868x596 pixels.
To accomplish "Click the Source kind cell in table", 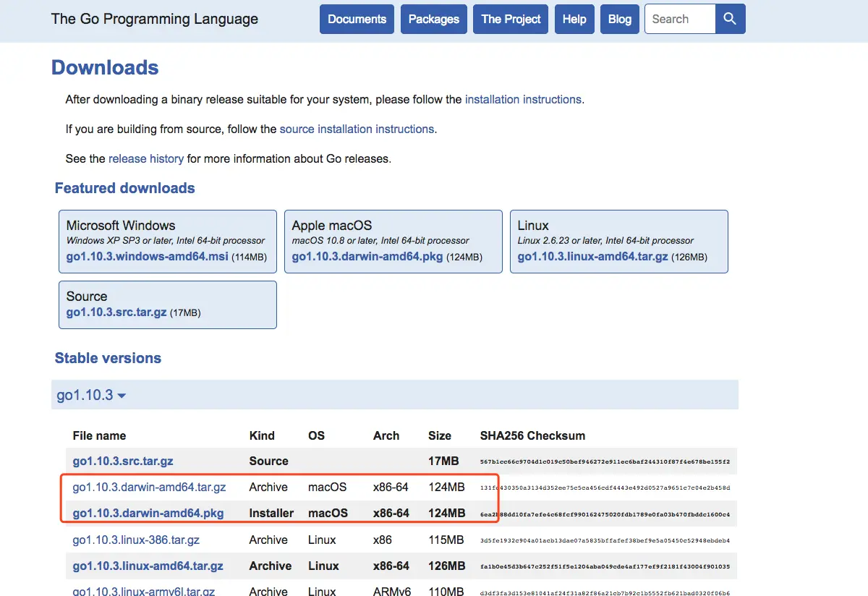I will tap(269, 461).
